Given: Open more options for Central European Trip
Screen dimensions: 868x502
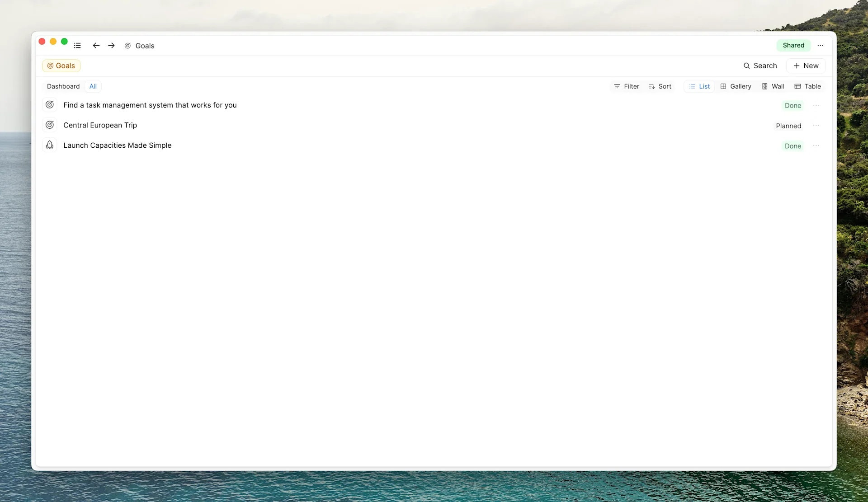Looking at the screenshot, I should pyautogui.click(x=816, y=126).
